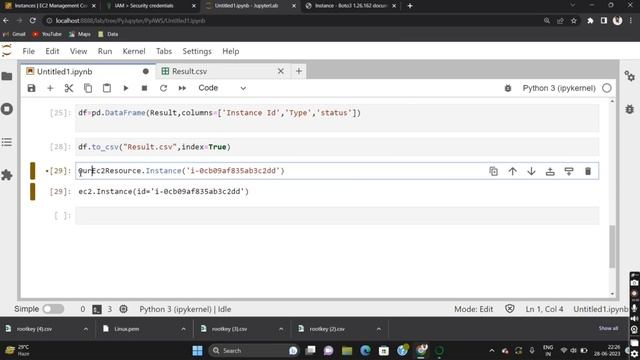Screen dimensions: 640x360
Task: Click the JupyterLab logo icon
Action: [7, 51]
